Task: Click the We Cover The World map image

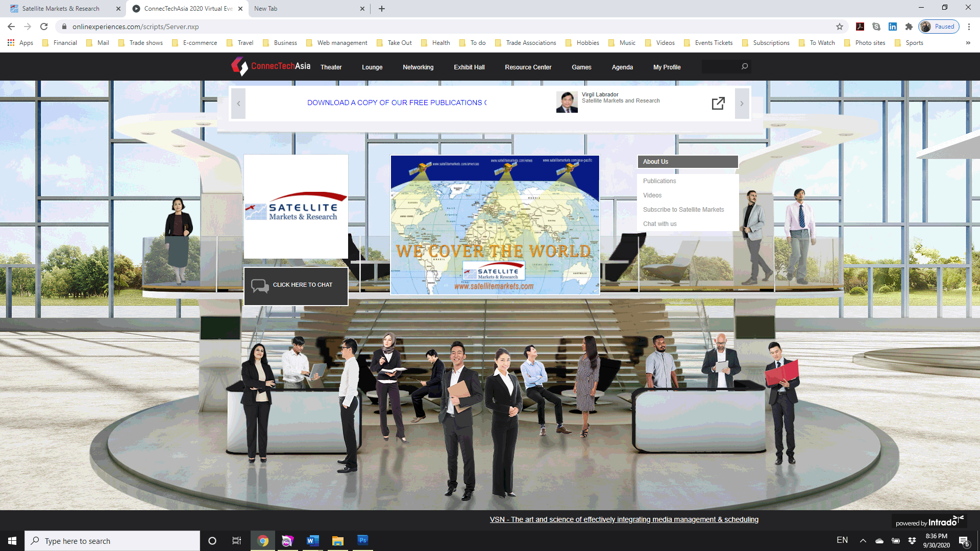Action: (x=495, y=225)
